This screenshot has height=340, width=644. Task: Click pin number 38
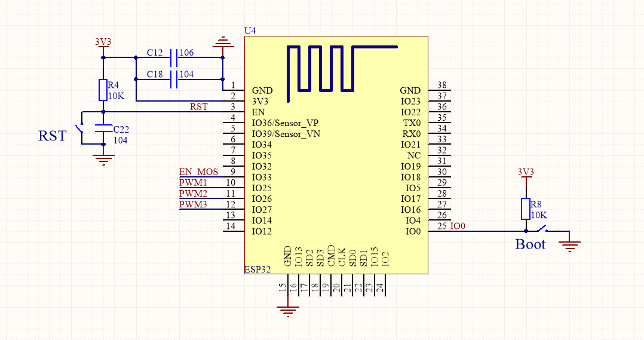click(442, 85)
